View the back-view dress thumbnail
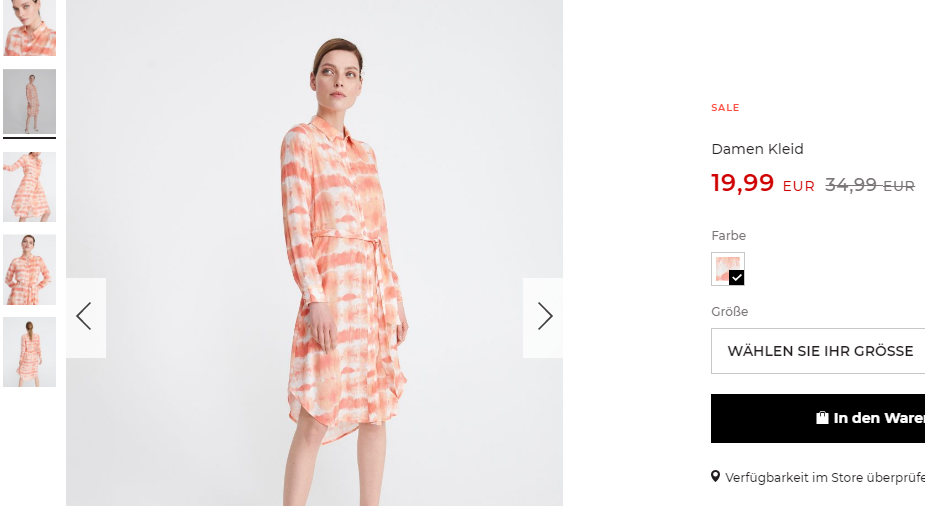This screenshot has width=925, height=506. [x=29, y=352]
